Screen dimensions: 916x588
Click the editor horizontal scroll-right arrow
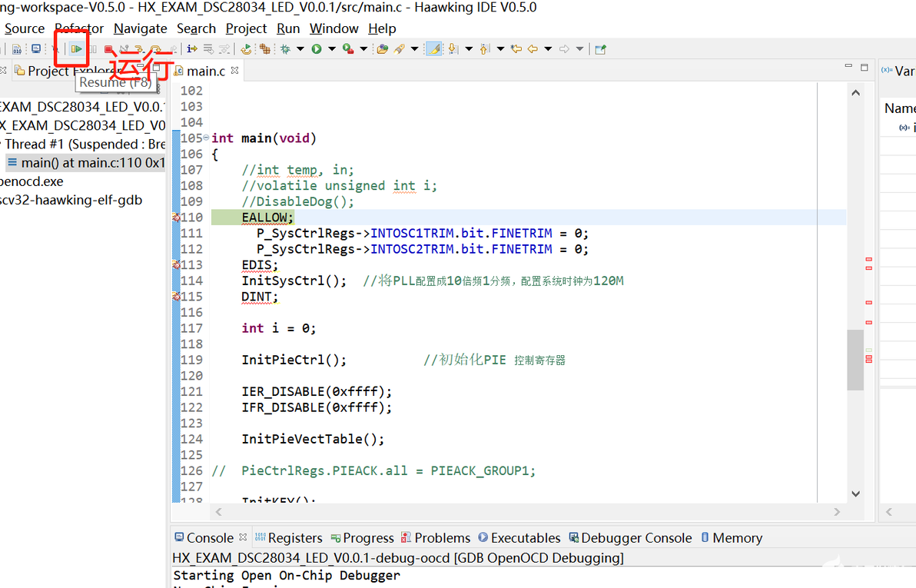[x=837, y=512]
